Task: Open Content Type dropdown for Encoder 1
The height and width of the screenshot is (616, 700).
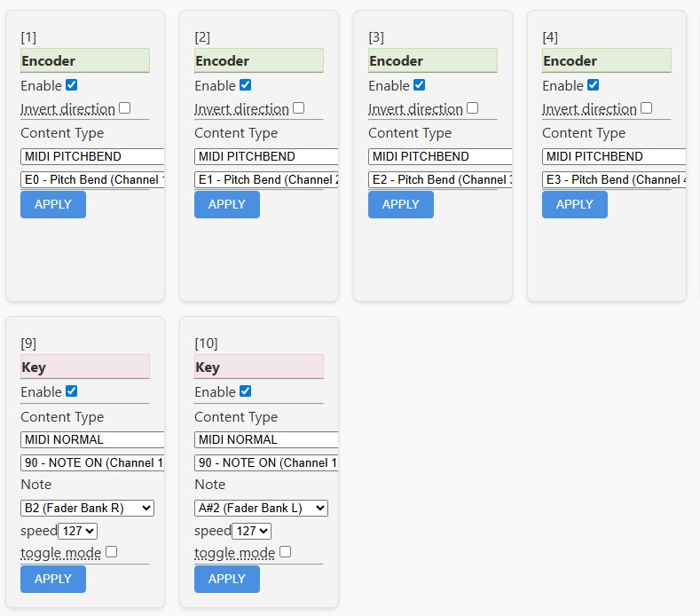Action: coord(92,156)
